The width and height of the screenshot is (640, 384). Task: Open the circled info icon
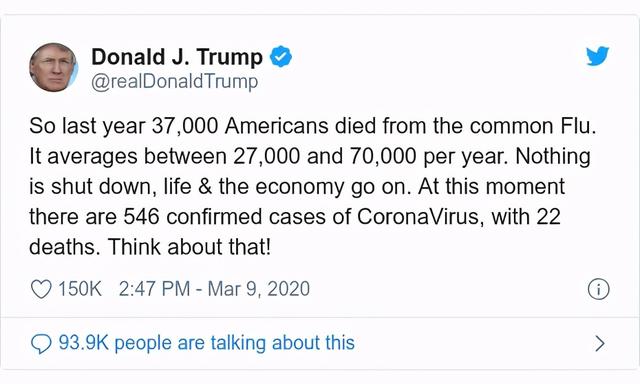point(598,289)
